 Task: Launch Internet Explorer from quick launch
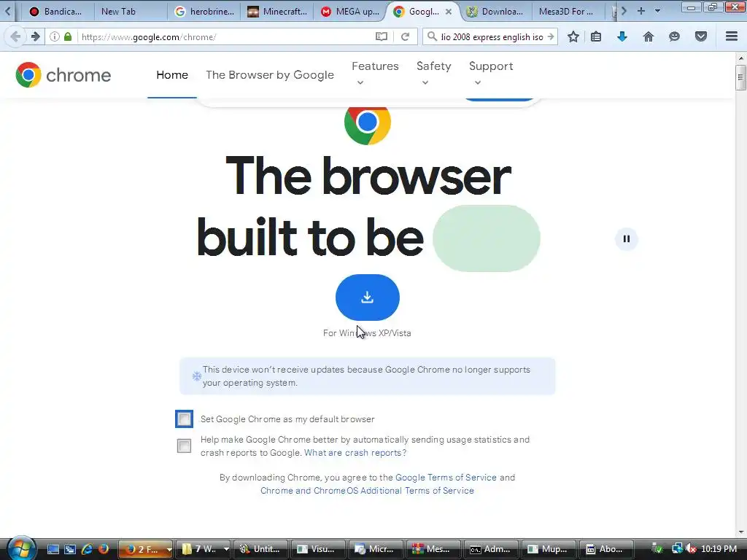(87, 549)
